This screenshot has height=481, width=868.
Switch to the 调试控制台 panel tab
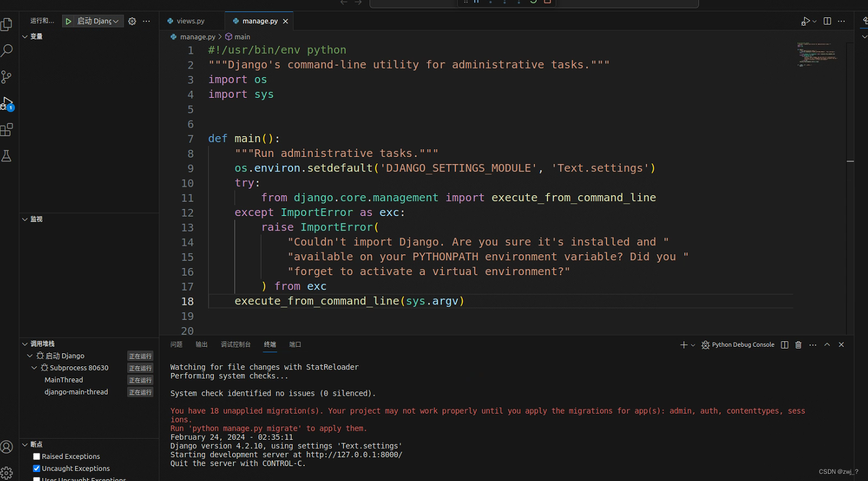click(x=236, y=344)
